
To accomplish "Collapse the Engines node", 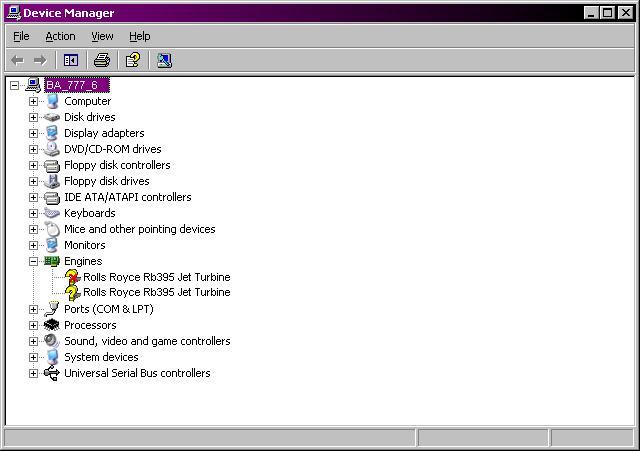I will (33, 262).
